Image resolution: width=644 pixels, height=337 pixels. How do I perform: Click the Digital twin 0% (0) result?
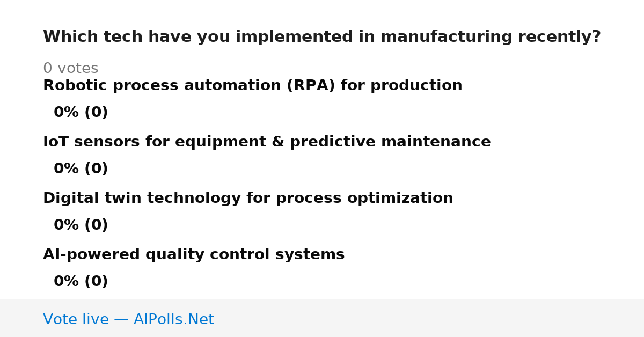click(80, 225)
